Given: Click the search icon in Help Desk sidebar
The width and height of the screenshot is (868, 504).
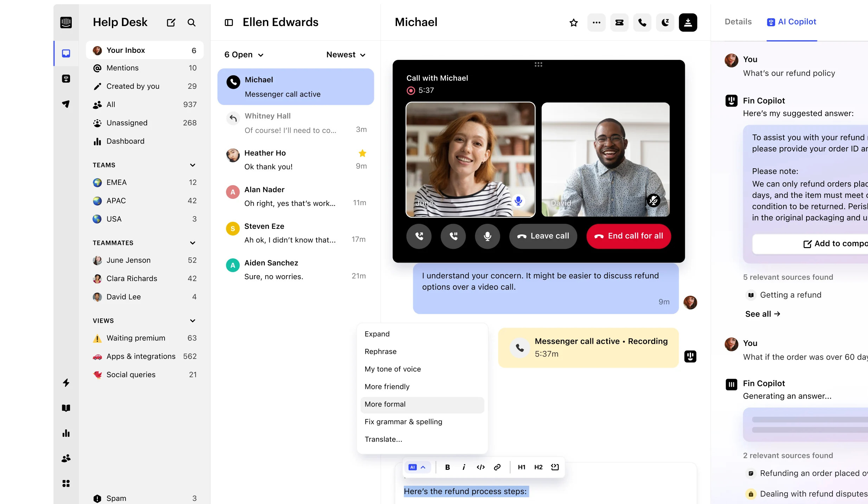Looking at the screenshot, I should (192, 22).
